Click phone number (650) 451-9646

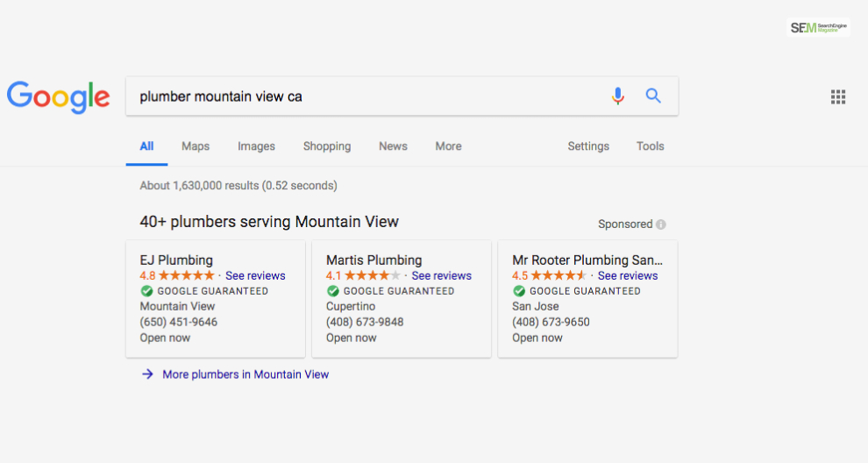coord(178,323)
